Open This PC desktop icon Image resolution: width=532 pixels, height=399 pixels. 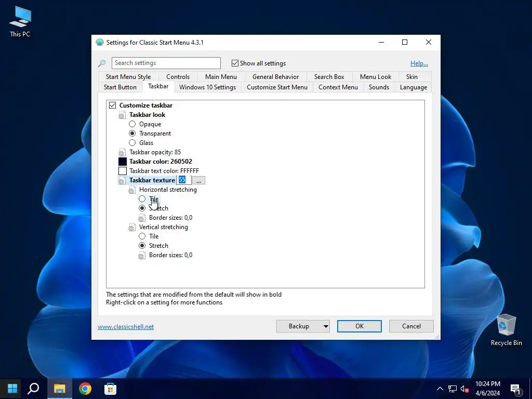20,21
